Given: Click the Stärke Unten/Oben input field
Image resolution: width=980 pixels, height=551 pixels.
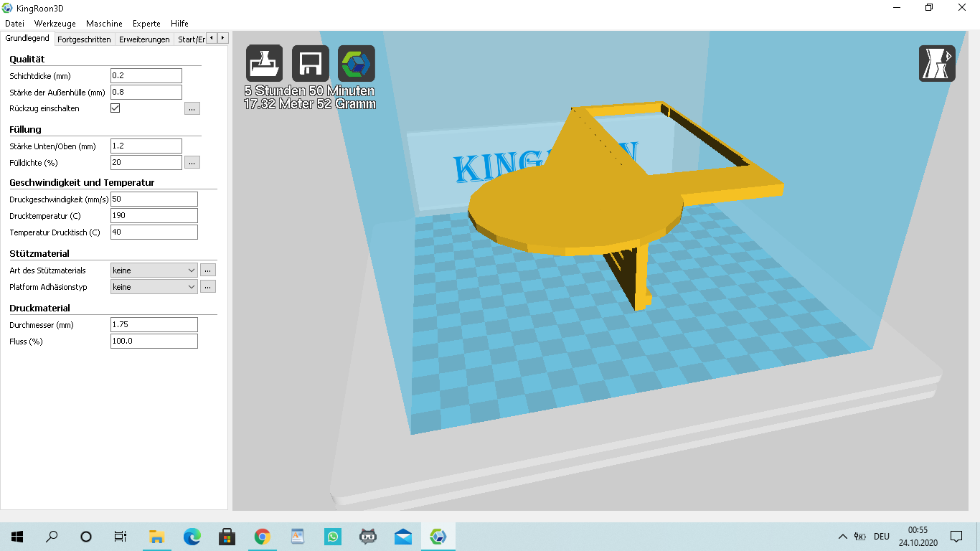Looking at the screenshot, I should (146, 146).
